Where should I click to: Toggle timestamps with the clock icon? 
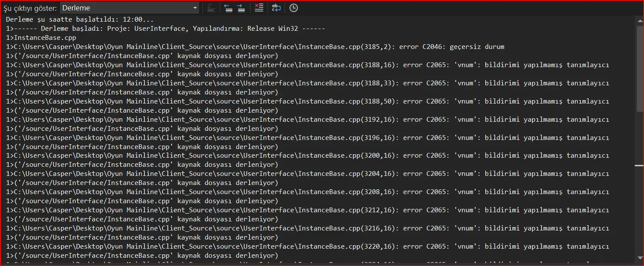294,8
